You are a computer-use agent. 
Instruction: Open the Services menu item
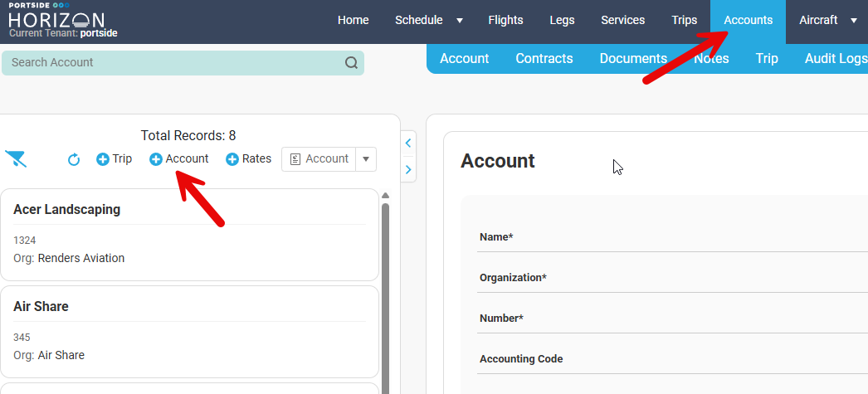[622, 21]
